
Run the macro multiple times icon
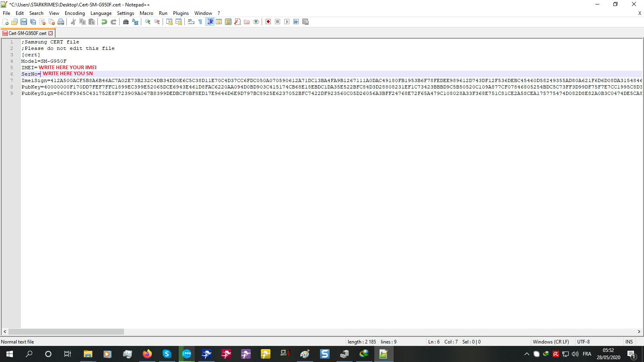coord(296,22)
